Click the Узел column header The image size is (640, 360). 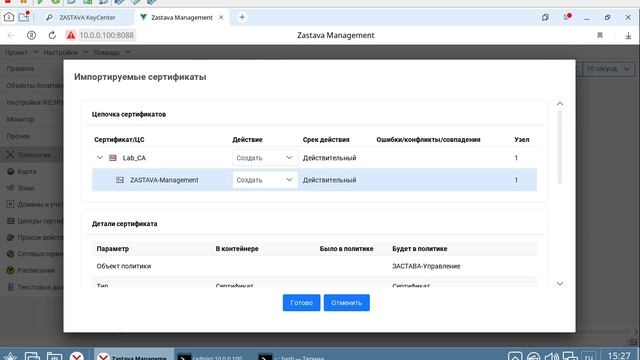tap(522, 140)
